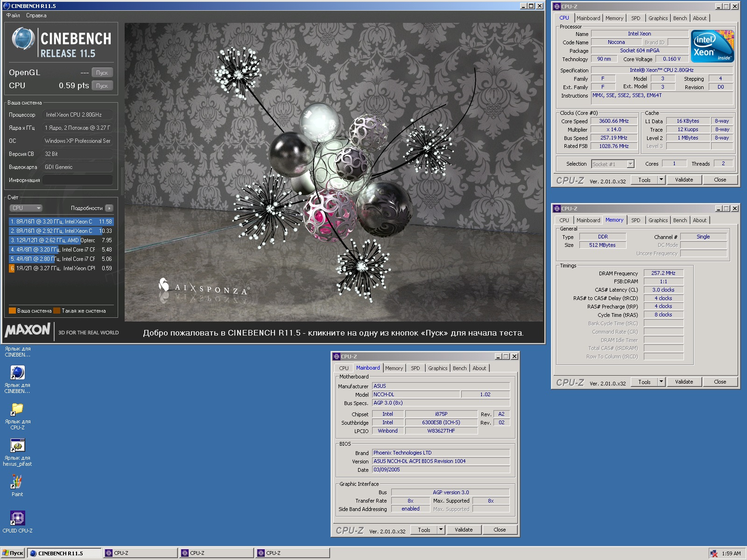The image size is (747, 560).
Task: Expand Tools dropdown arrow in Mainboard CPU-Z window
Action: 441,530
